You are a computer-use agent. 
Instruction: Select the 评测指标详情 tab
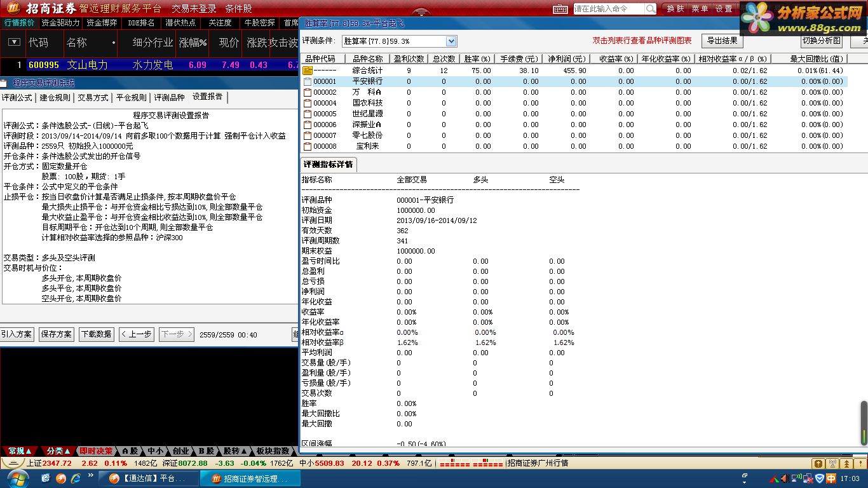(329, 165)
